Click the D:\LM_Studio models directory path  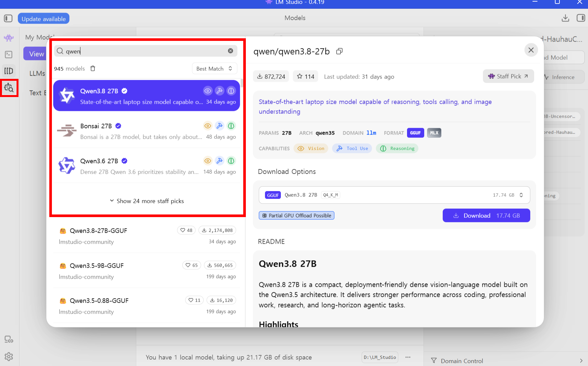click(380, 357)
